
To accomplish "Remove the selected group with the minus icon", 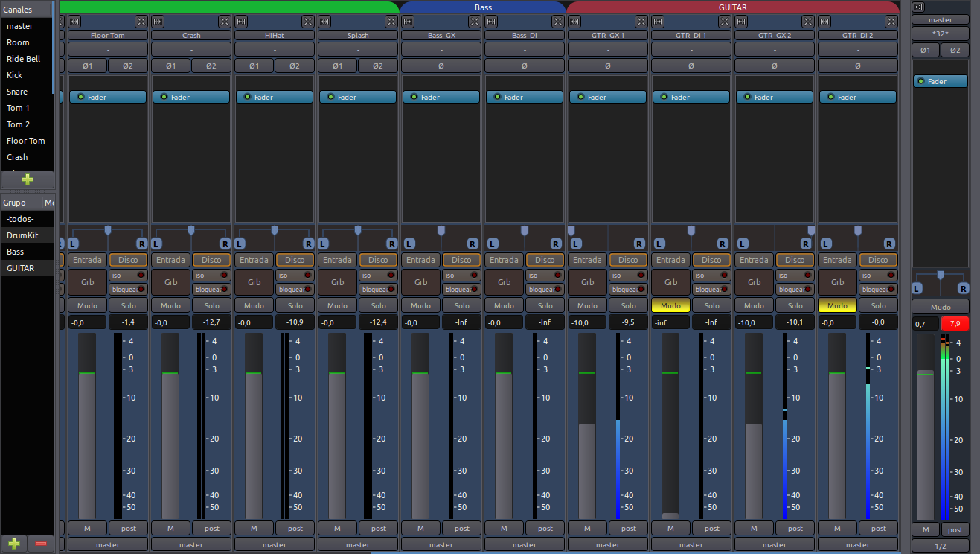I will 41,544.
